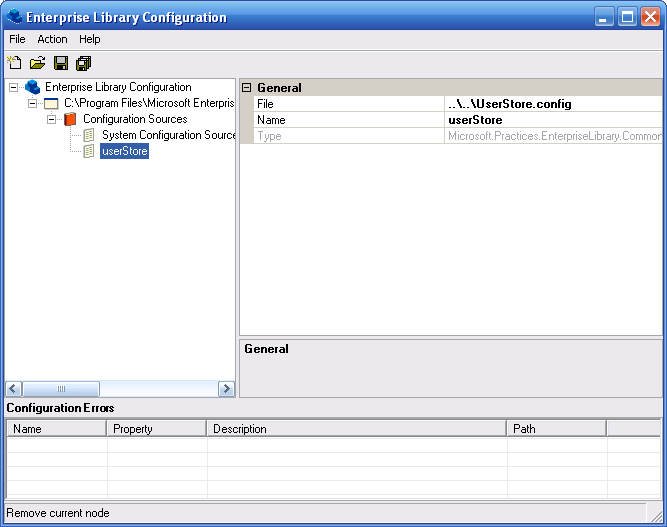This screenshot has width=667, height=527.
Task: Collapse the Configuration Sources tree node
Action: click(x=52, y=119)
